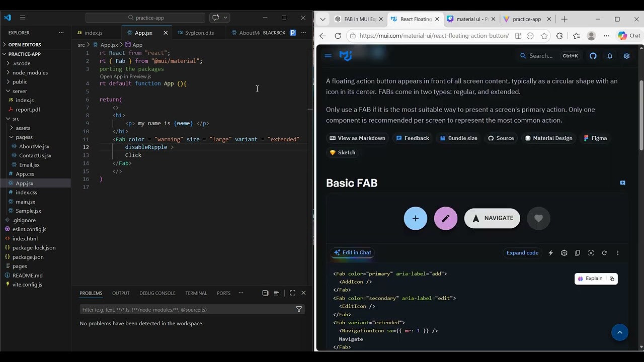The height and width of the screenshot is (362, 644).
Task: Open the MUI GitHub repository icon
Action: click(593, 56)
